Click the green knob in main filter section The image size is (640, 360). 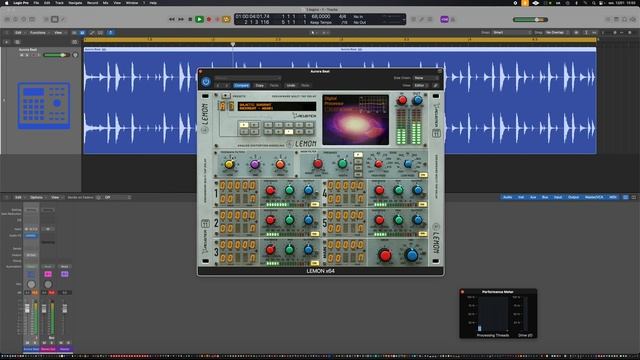(342, 164)
